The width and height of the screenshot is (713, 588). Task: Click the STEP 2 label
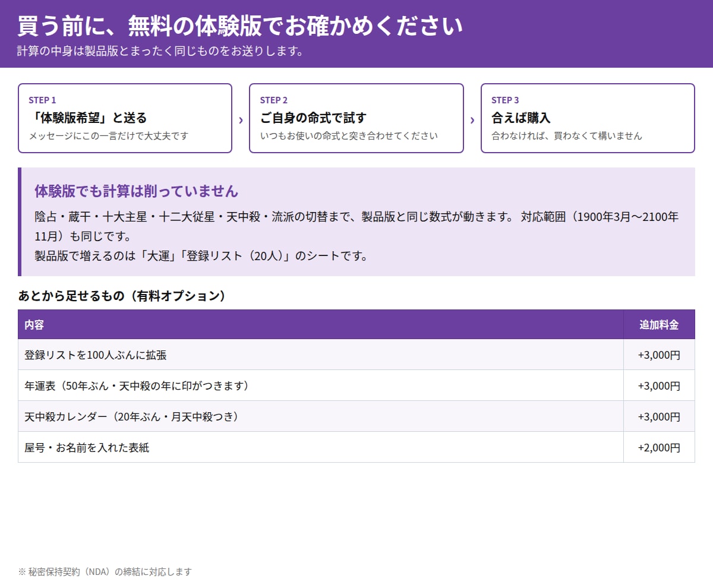(274, 100)
